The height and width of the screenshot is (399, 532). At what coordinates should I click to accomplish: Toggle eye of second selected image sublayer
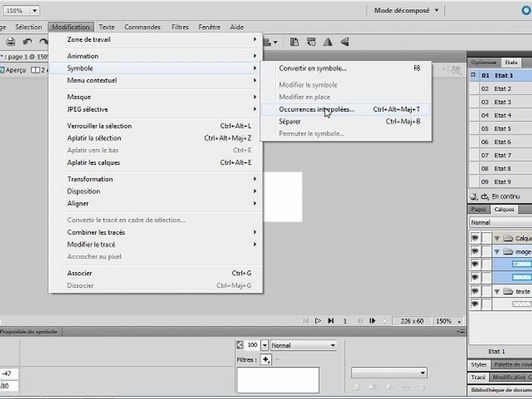tap(475, 278)
